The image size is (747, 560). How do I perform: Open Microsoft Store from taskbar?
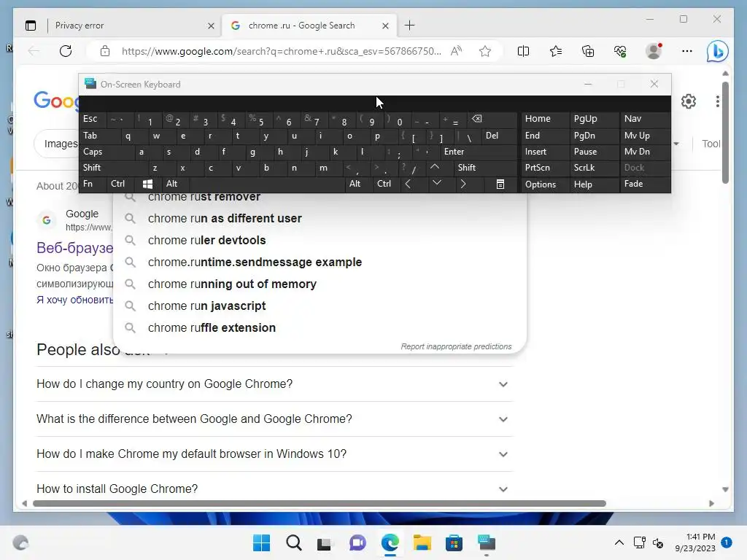coord(454,542)
